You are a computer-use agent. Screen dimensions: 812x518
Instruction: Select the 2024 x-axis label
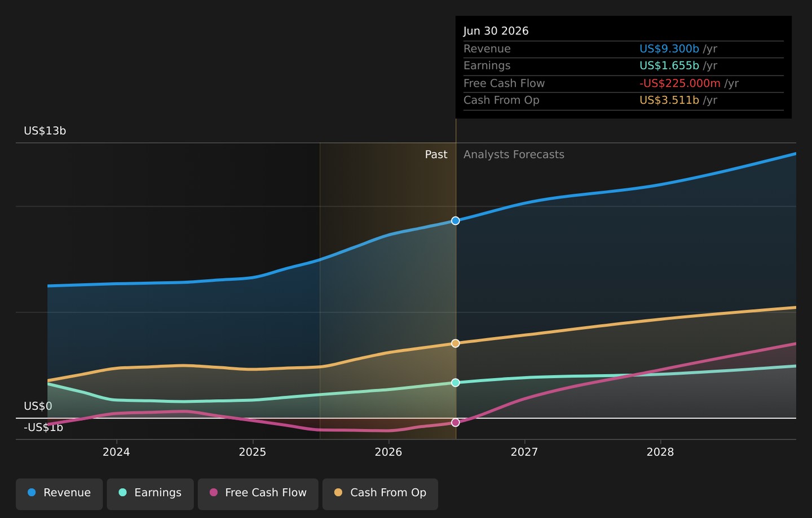pyautogui.click(x=116, y=452)
